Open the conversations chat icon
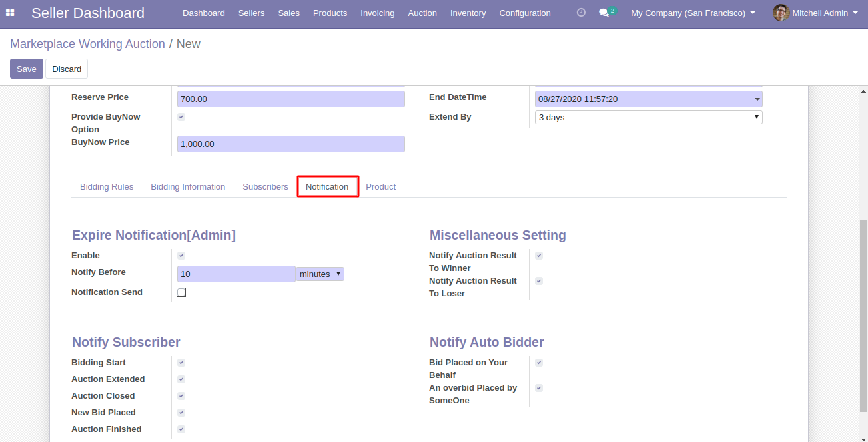868x442 pixels. (x=604, y=13)
